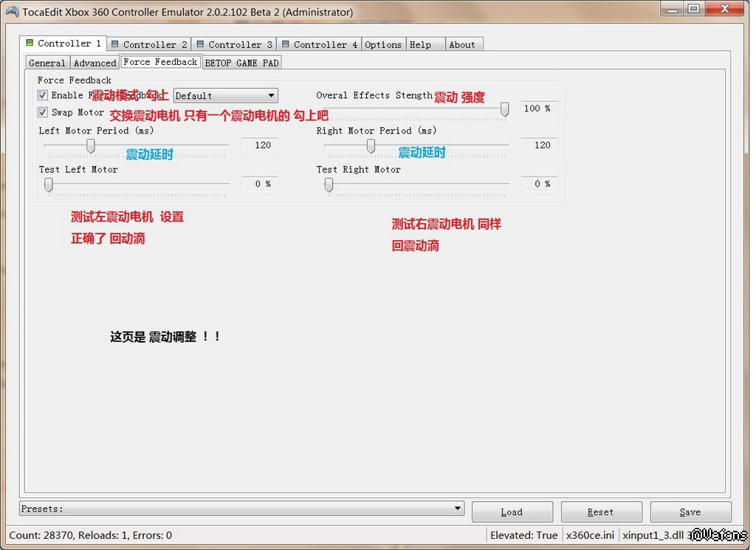The height and width of the screenshot is (550, 756).
Task: Select the General sub-tab
Action: [47, 63]
